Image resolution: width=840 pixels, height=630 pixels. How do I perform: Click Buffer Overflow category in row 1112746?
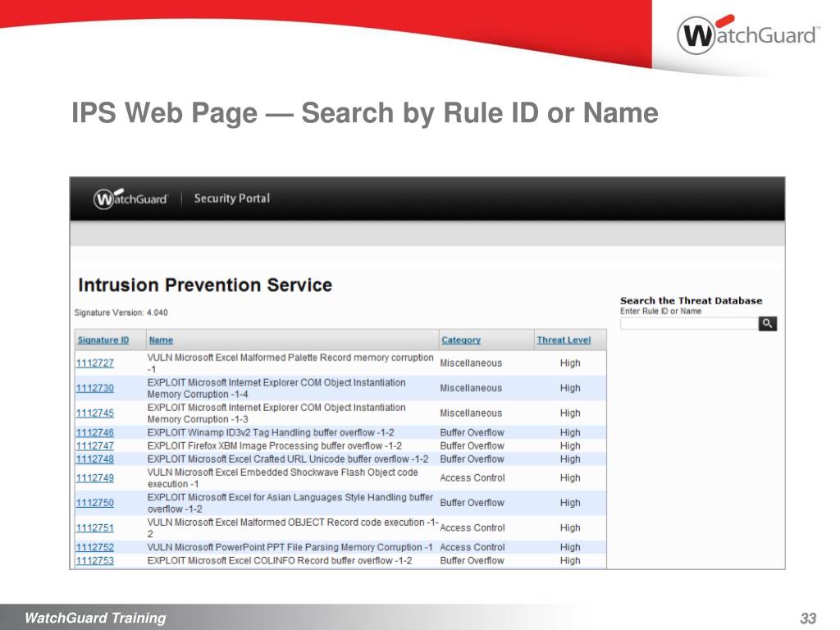472,432
